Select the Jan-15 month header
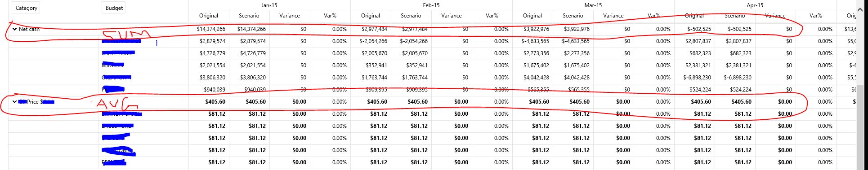This screenshot has height=170, width=868. [x=269, y=5]
